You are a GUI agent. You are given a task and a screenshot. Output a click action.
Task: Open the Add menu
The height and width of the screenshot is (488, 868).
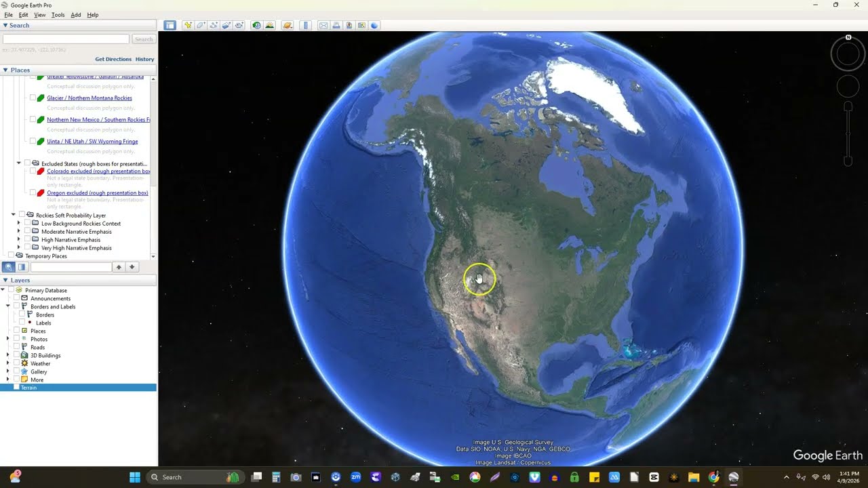pos(76,15)
